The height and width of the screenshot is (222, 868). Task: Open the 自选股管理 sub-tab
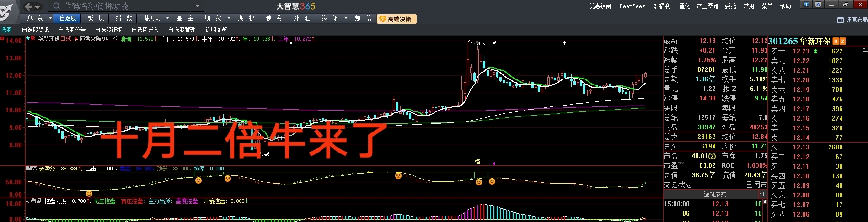tap(182, 30)
